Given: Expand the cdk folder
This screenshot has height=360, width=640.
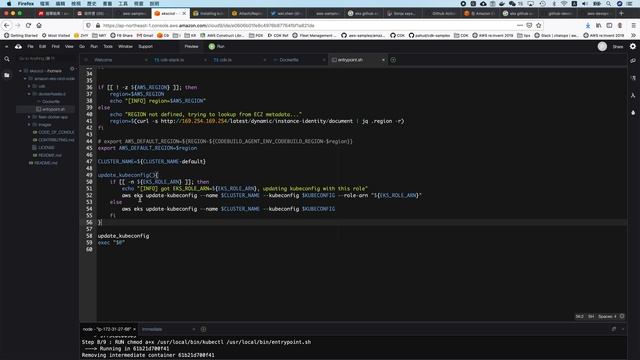Looking at the screenshot, I should coord(29,87).
